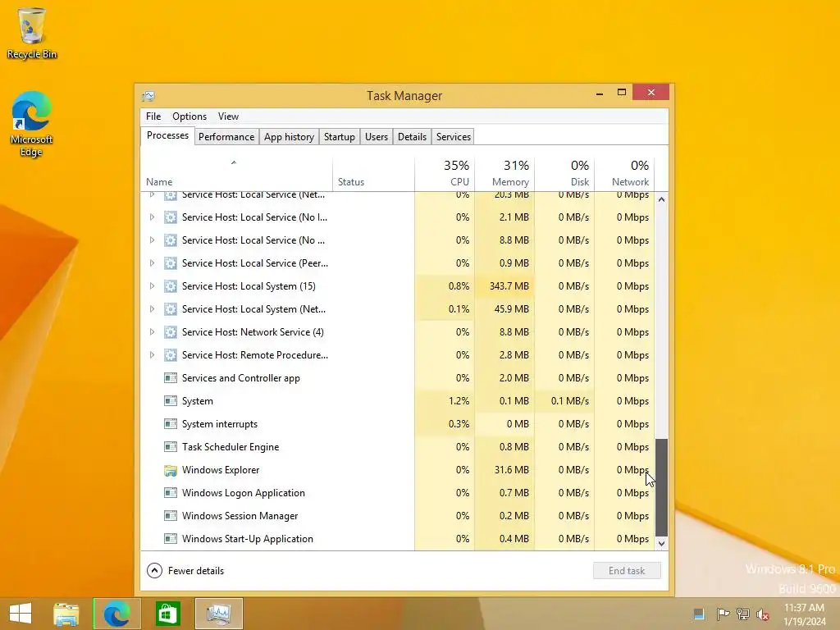
Task: Expand the 8.8 MB Service Host: Local Service (No ...
Action: [x=152, y=240]
